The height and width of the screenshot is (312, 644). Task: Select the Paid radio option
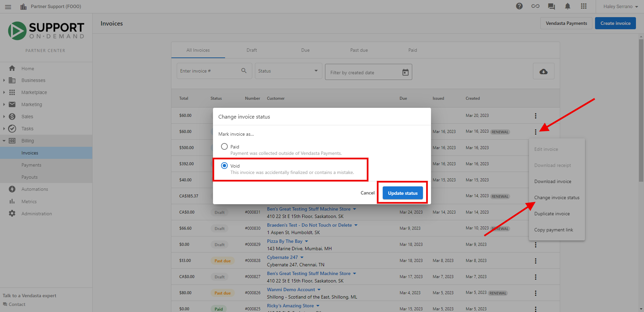[x=224, y=146]
